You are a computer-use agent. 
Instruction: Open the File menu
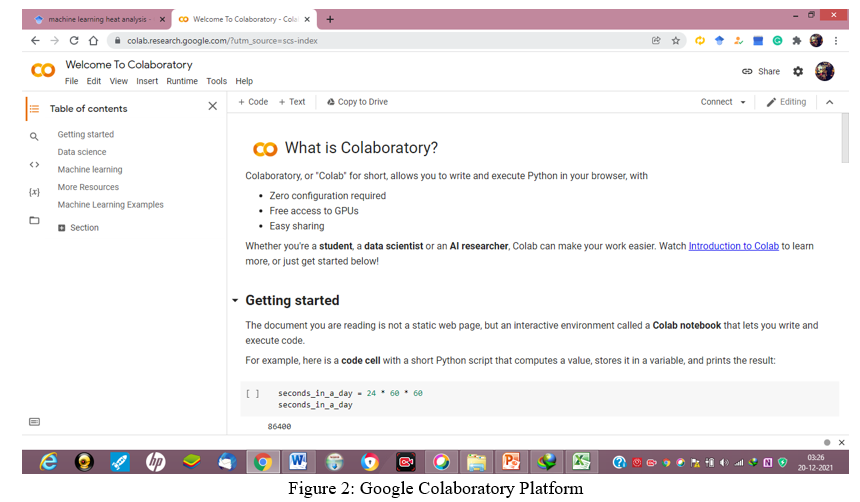pyautogui.click(x=71, y=81)
